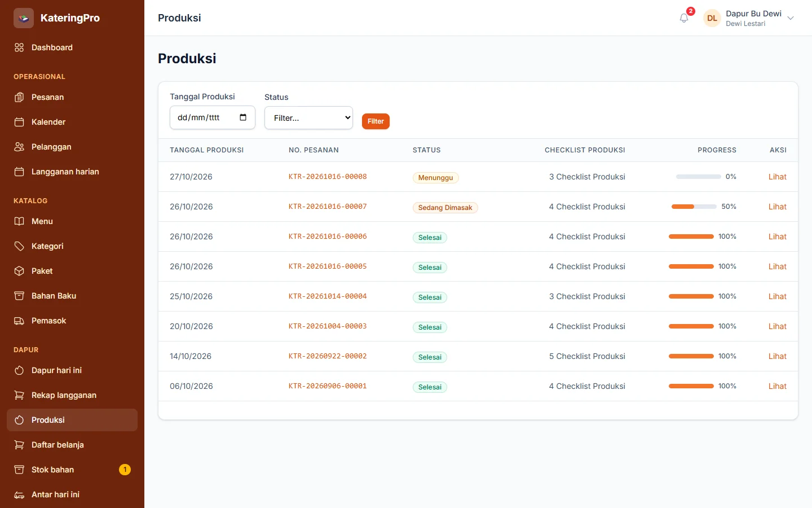812x508 pixels.
Task: Click the Menu book icon
Action: pyautogui.click(x=19, y=221)
